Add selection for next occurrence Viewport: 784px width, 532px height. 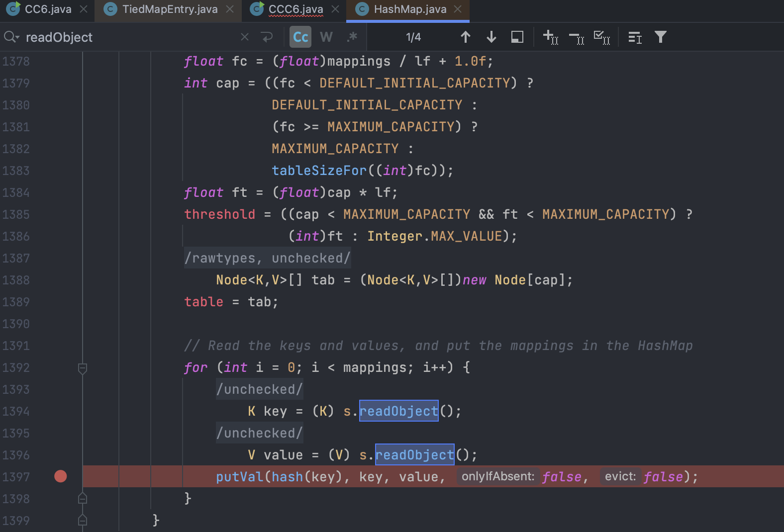[x=550, y=37]
